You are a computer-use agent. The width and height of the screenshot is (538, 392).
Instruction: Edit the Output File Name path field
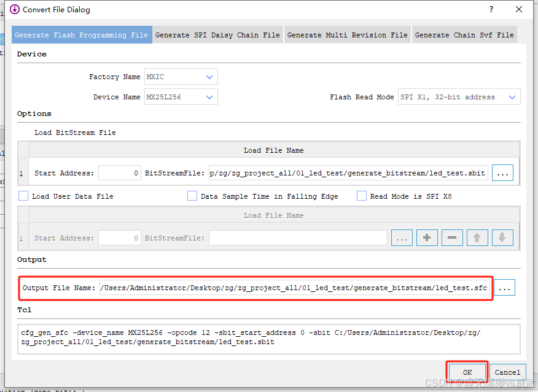[294, 288]
